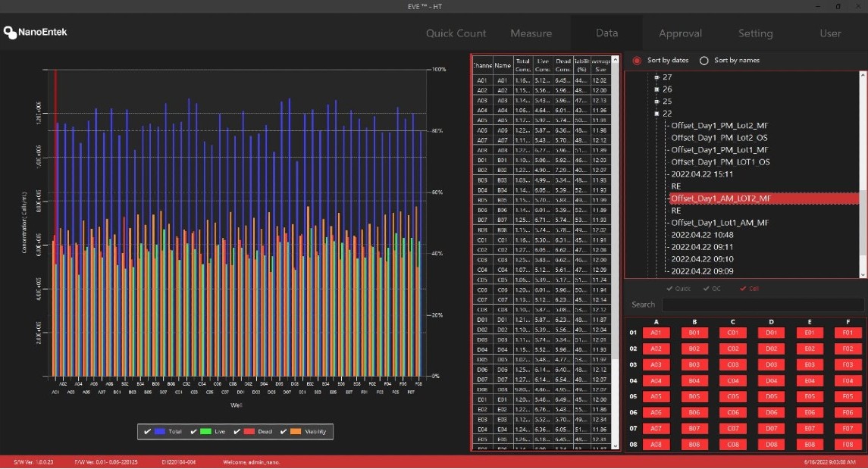Click well B03 button in plate grid
The height and width of the screenshot is (469, 868).
(x=694, y=365)
